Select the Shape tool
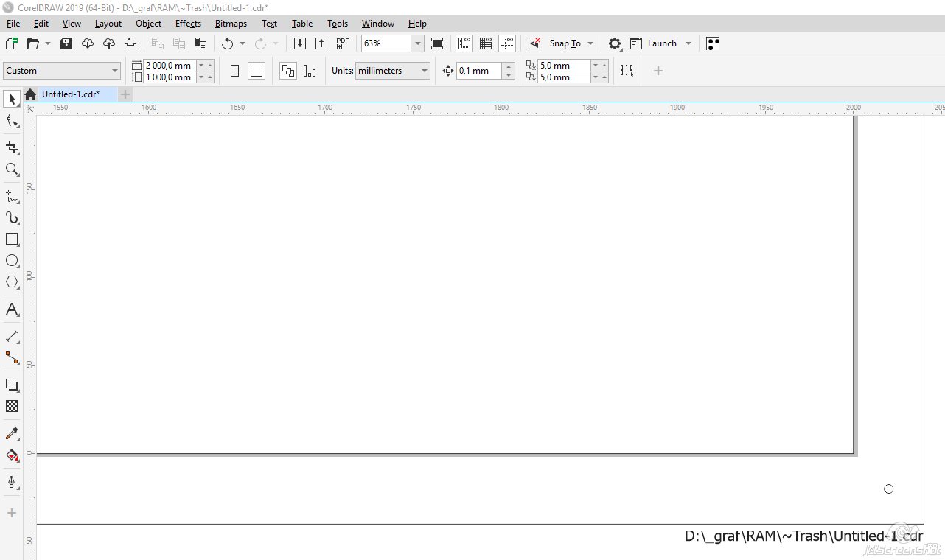 pos(12,122)
